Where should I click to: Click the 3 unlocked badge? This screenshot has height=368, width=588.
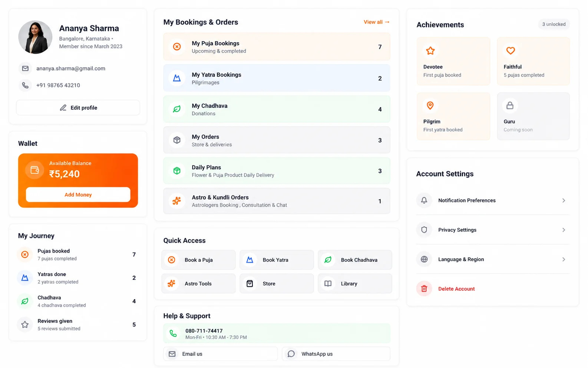point(554,24)
